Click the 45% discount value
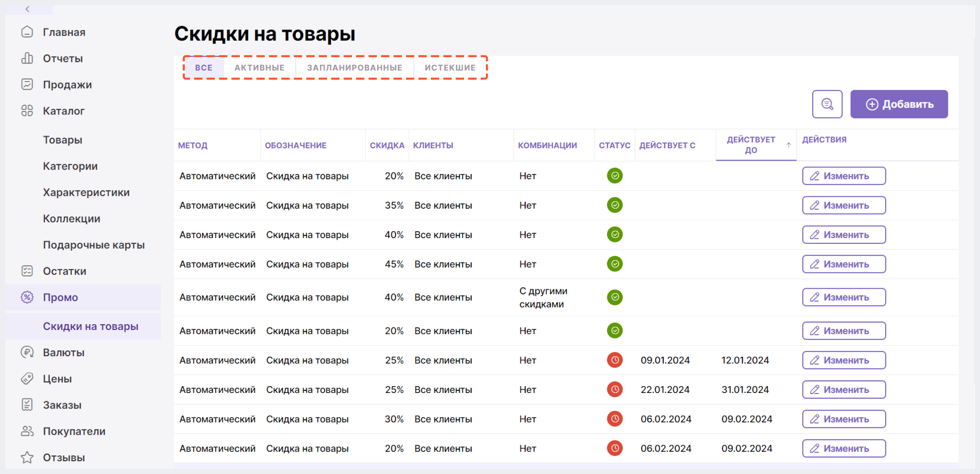Screen dimensions: 980x474 [x=394, y=264]
